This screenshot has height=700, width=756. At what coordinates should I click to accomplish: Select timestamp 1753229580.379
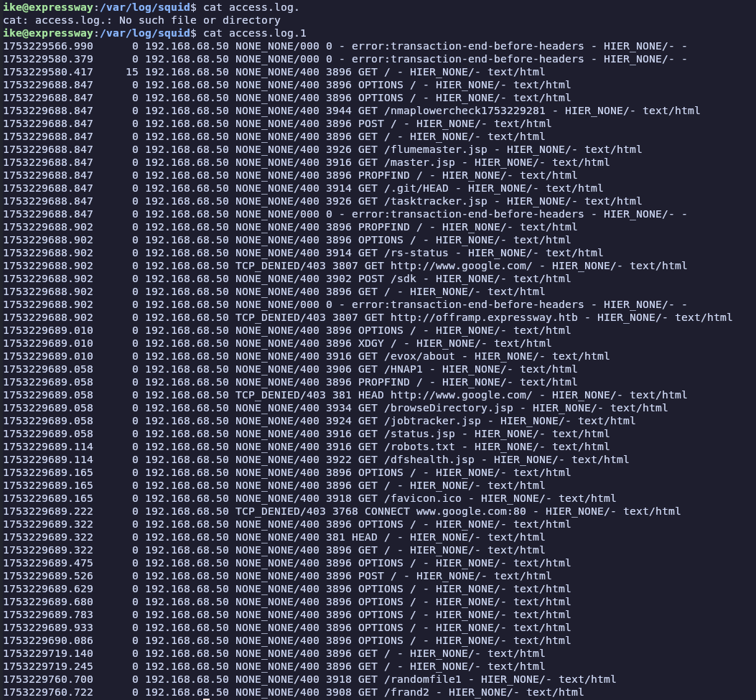click(x=48, y=60)
